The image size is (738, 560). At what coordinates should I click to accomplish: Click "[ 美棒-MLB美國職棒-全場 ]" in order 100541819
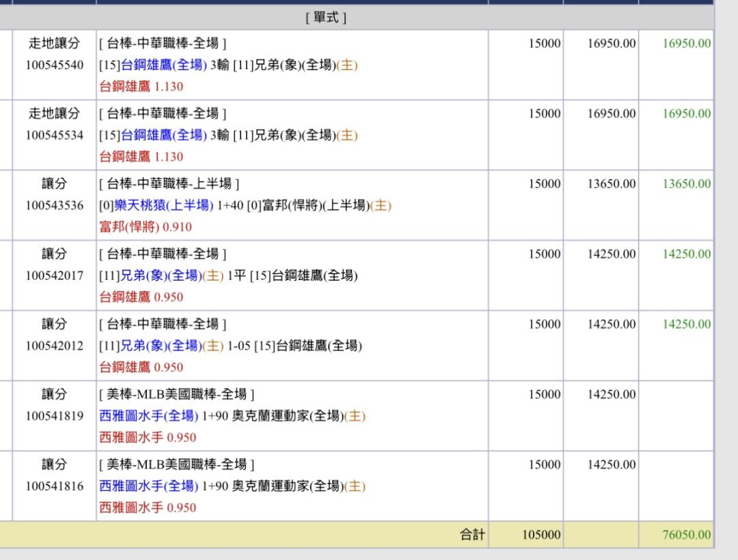click(176, 394)
